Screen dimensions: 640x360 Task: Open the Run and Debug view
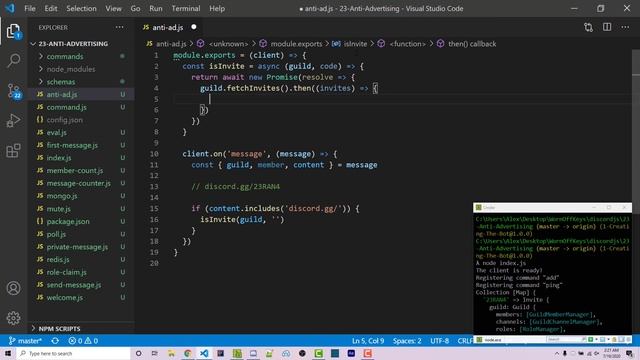[x=13, y=121]
